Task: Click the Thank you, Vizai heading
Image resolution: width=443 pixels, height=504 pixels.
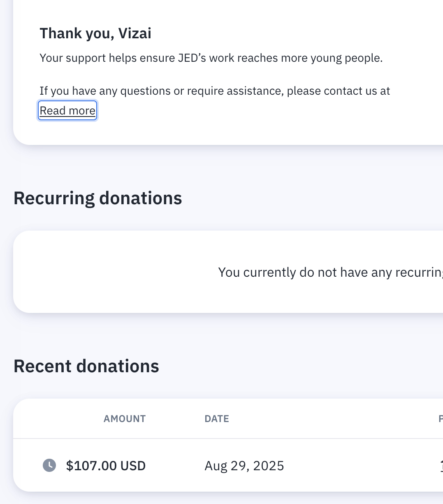Action: pyautogui.click(x=95, y=33)
